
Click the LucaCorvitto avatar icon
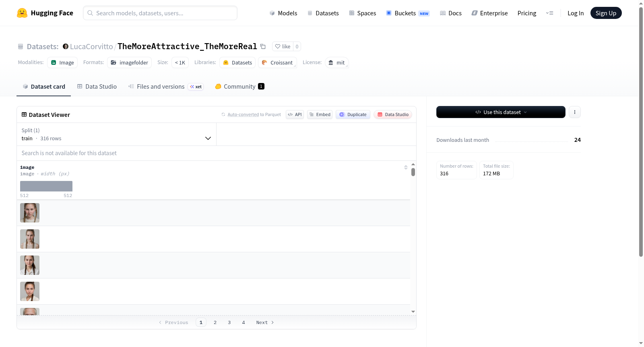click(x=66, y=46)
